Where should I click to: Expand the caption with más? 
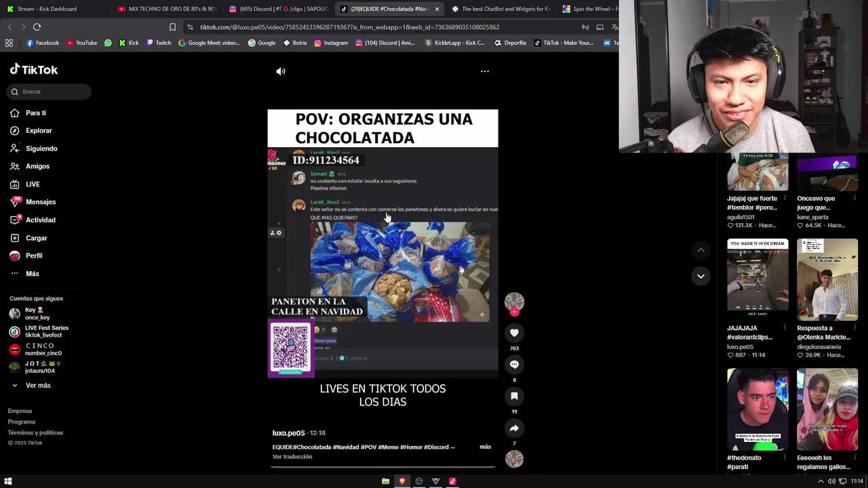(x=485, y=447)
